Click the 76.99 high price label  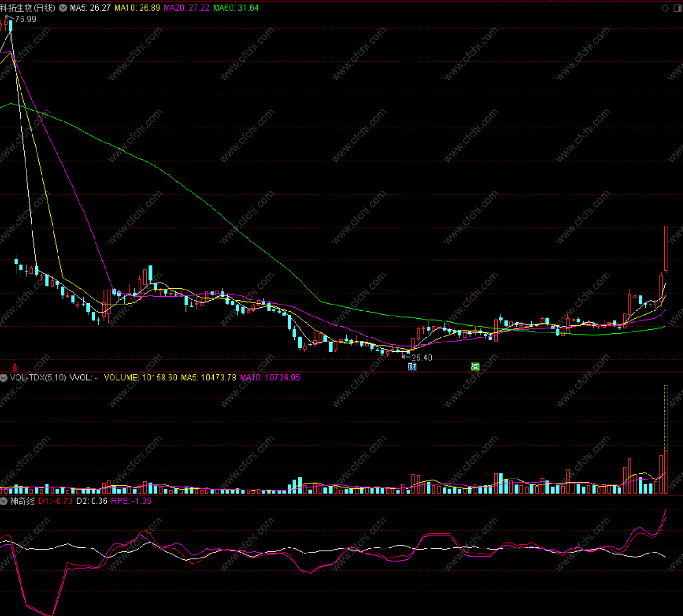[26, 19]
